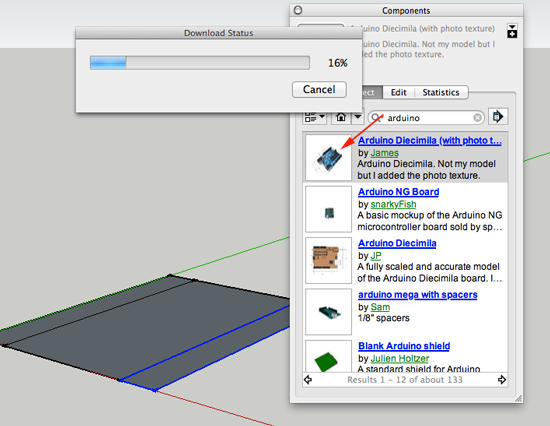550x426 pixels.
Task: Select the green Blank Arduino shield thumbnail
Action: click(x=328, y=356)
